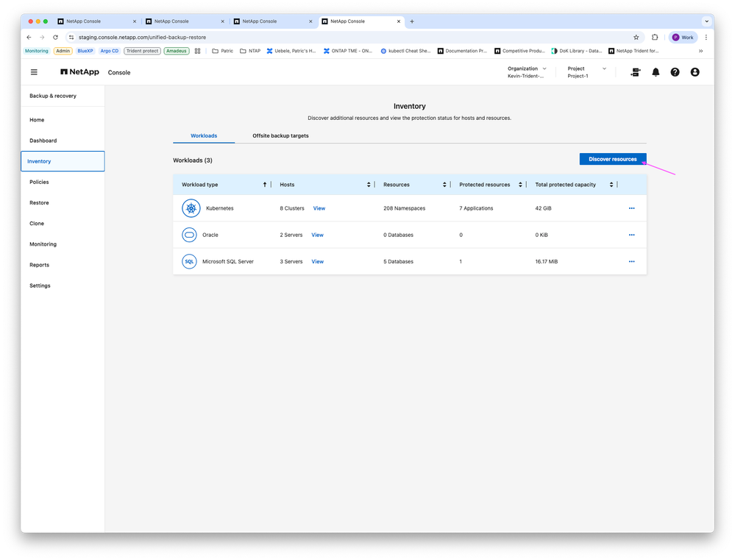Click the 208 Namespaces cell
735x560 pixels.
[404, 208]
